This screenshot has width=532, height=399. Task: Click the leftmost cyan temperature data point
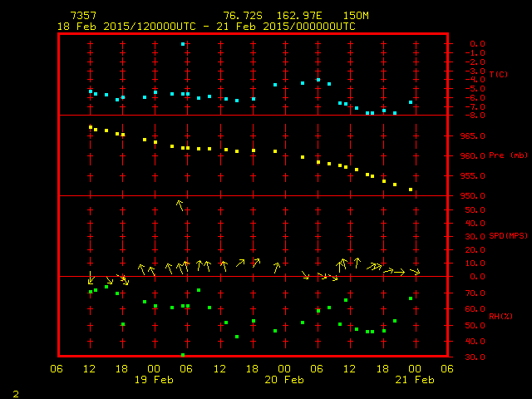coord(91,91)
